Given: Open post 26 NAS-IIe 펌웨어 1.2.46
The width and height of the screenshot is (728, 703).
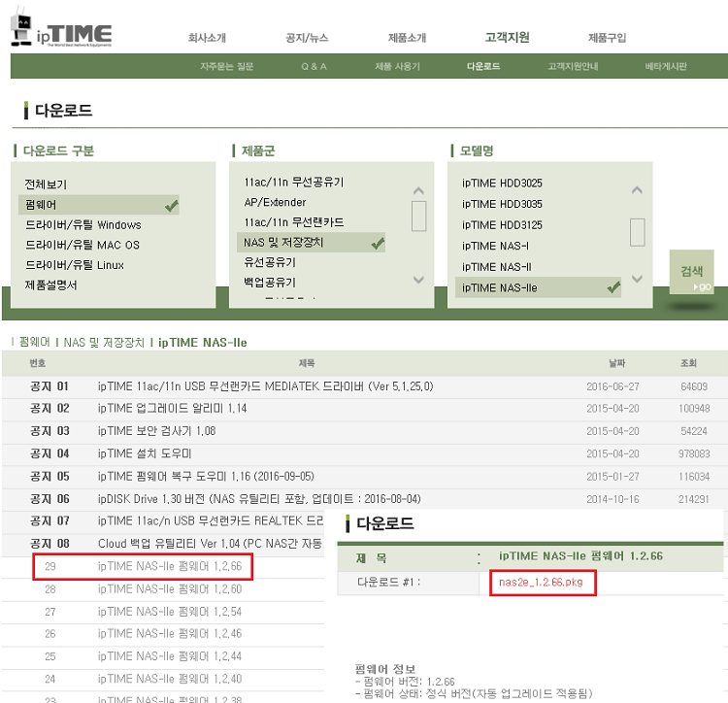Looking at the screenshot, I should coord(170,633).
